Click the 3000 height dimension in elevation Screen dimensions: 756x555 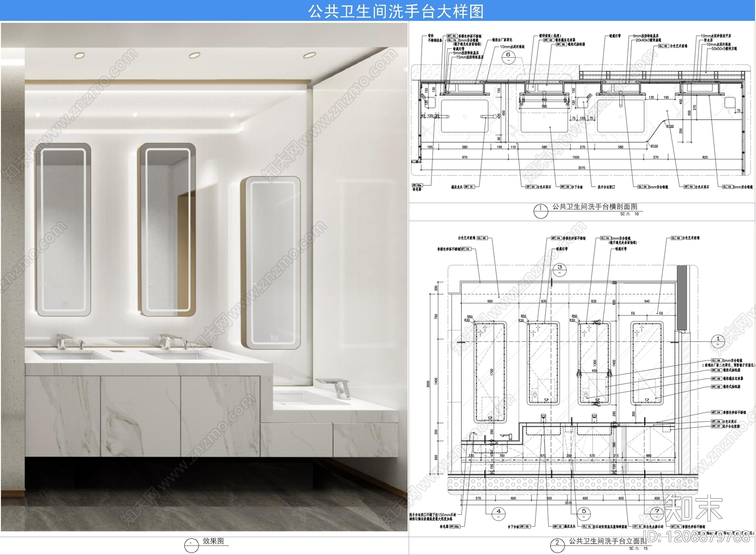429,383
